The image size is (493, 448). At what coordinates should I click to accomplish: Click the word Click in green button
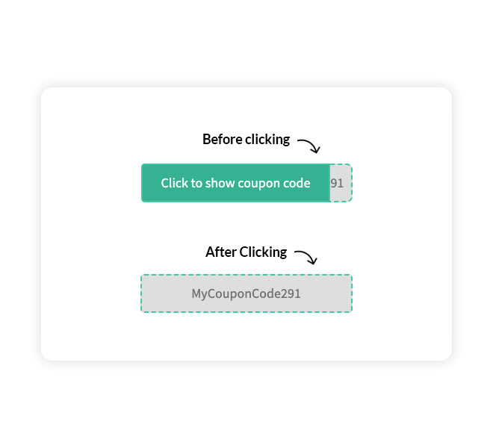coord(174,183)
